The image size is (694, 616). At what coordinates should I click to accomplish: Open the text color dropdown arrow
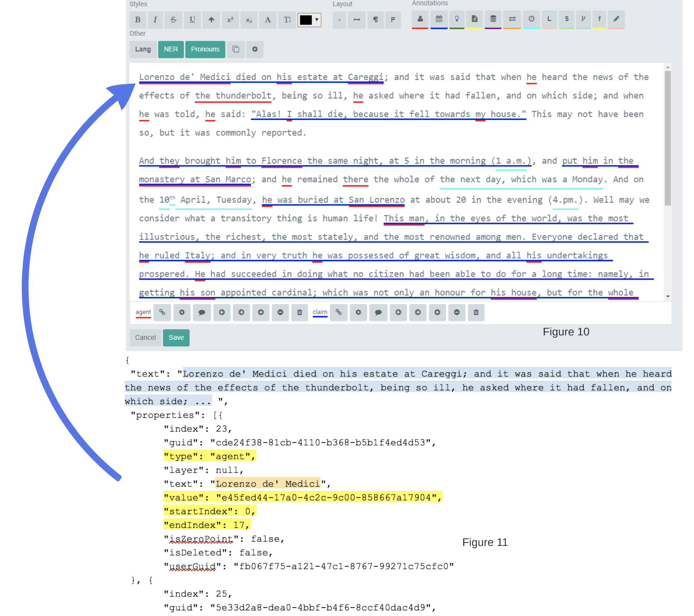tap(317, 20)
